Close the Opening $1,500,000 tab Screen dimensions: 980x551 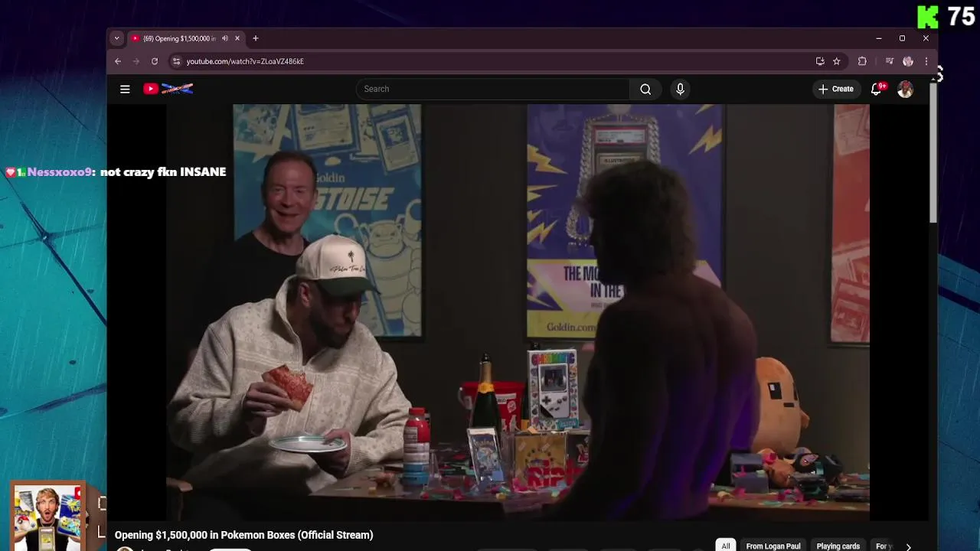(x=237, y=38)
